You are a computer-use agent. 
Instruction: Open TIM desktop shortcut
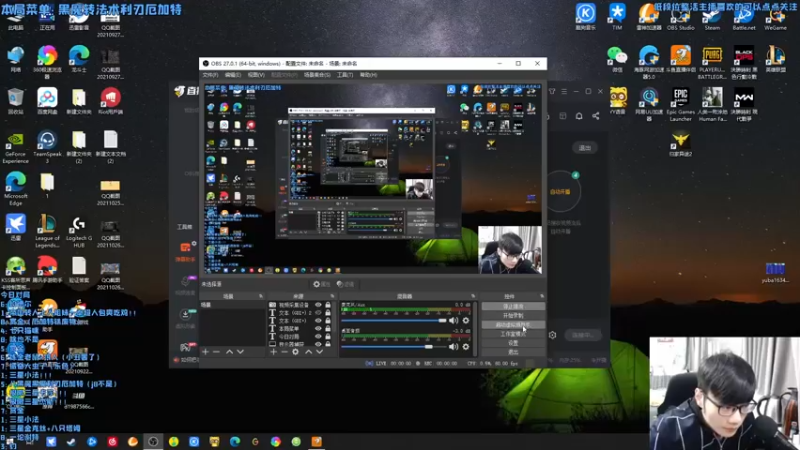(x=617, y=16)
